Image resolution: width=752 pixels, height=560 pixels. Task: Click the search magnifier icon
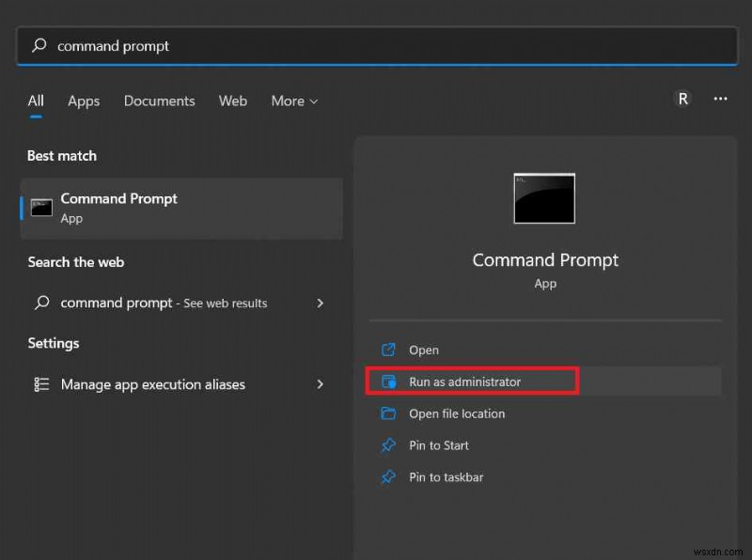click(38, 45)
